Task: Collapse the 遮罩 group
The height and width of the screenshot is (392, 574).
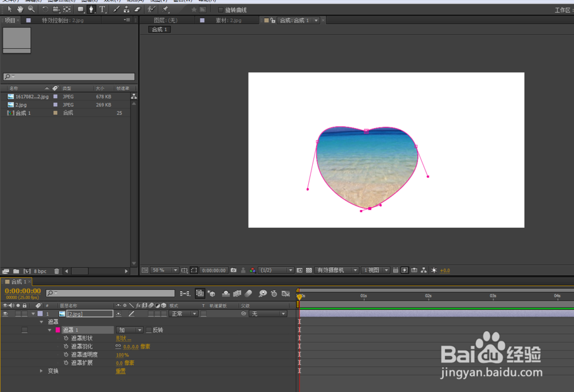Action: (41, 322)
